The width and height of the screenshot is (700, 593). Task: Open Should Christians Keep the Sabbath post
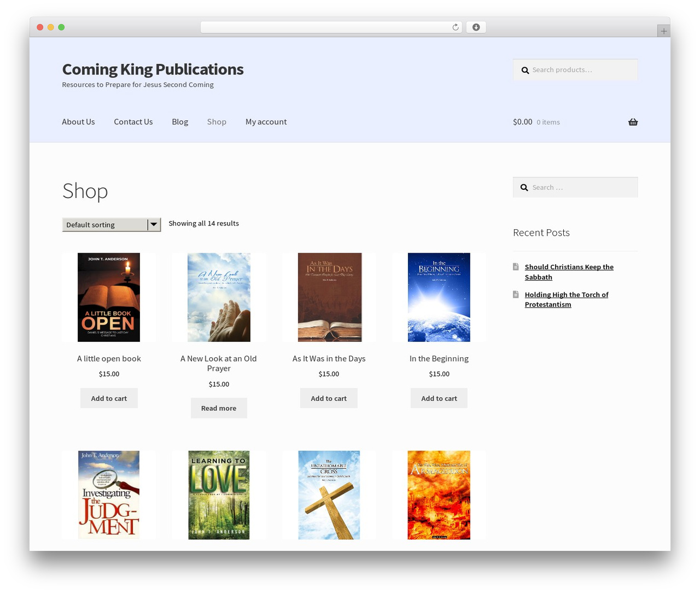click(x=569, y=272)
